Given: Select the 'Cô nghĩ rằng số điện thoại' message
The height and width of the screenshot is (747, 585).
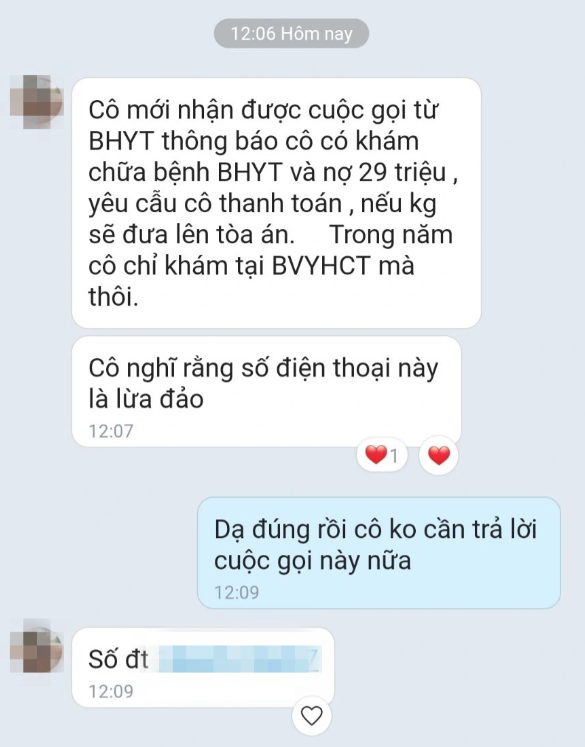Looking at the screenshot, I should 266,391.
